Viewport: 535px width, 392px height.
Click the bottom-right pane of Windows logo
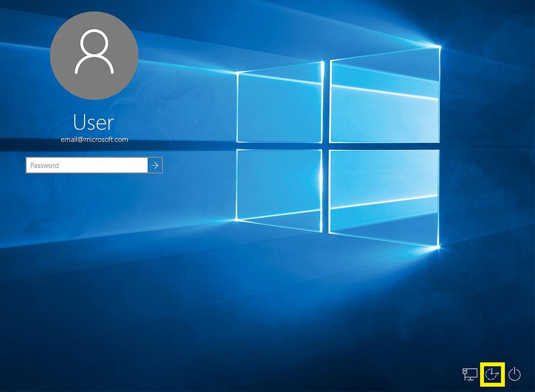tap(384, 194)
